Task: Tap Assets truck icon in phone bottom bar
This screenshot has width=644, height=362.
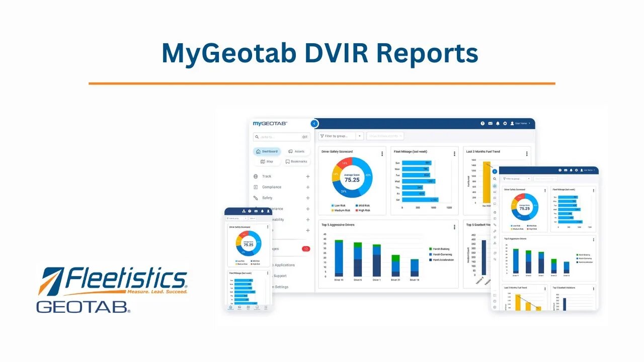Action: [239, 308]
